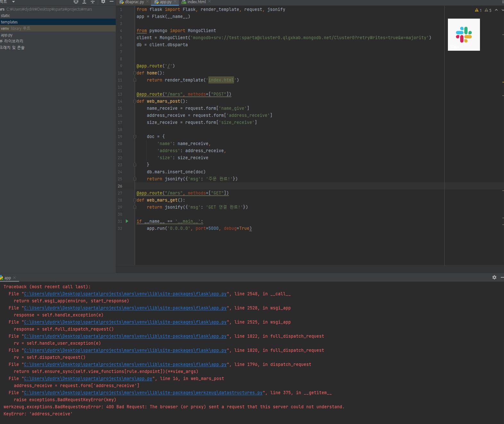The image size is (504, 424).
Task: Click the green run gutter icon at line 31
Action: click(x=127, y=221)
